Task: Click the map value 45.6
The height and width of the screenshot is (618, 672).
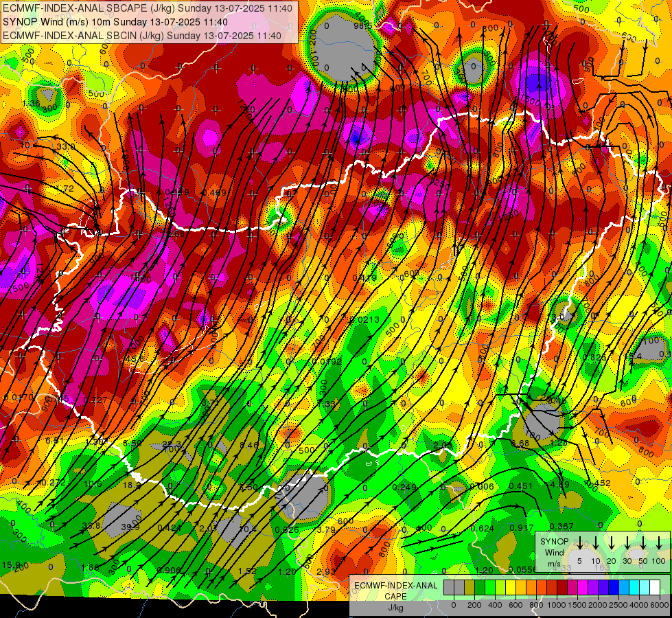Action: (135, 359)
